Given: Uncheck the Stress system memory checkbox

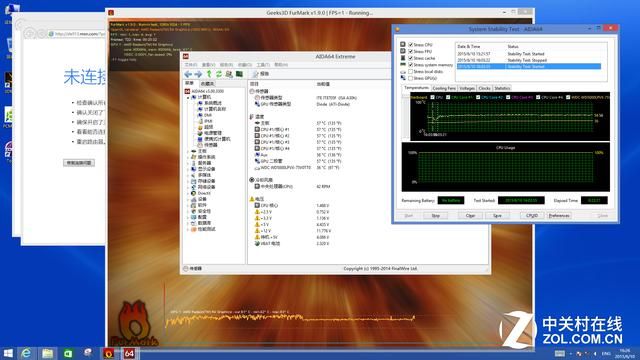Looking at the screenshot, I should (x=411, y=64).
